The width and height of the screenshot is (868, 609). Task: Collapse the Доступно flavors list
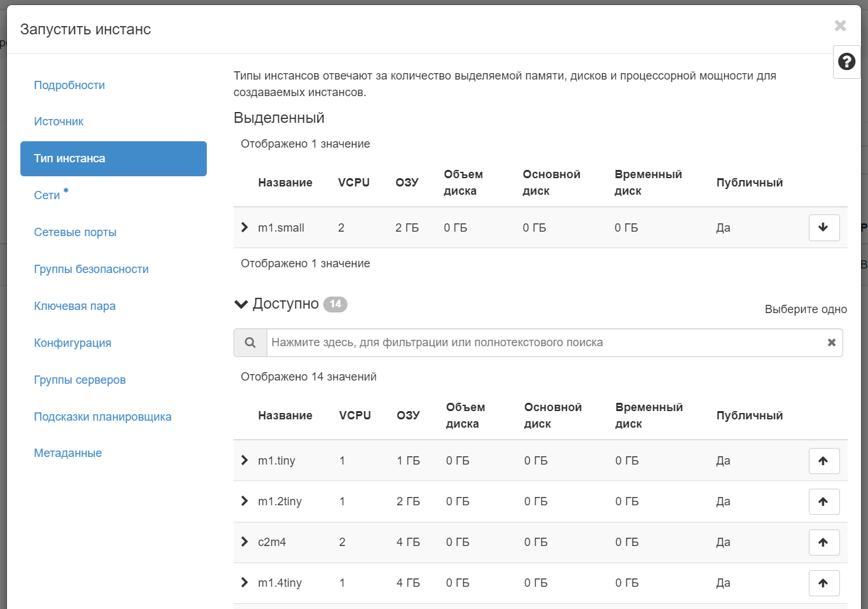pos(241,304)
